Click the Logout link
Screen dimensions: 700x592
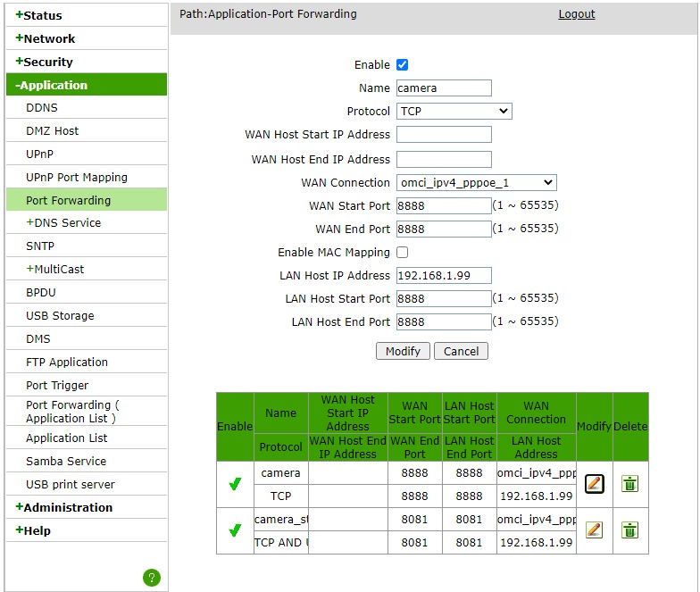pos(577,14)
